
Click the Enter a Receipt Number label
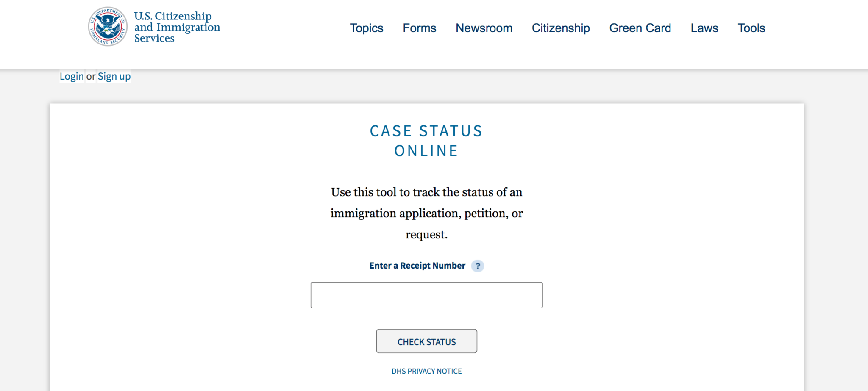coord(417,266)
